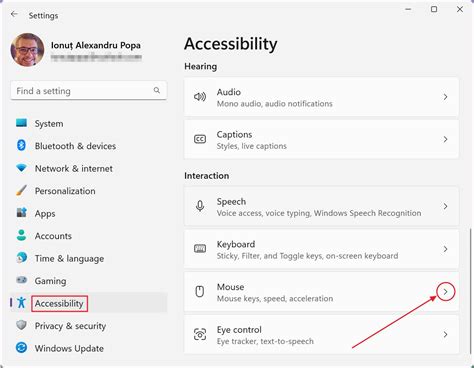Click the Bluetooth icon in sidebar
The image size is (474, 368).
point(21,145)
